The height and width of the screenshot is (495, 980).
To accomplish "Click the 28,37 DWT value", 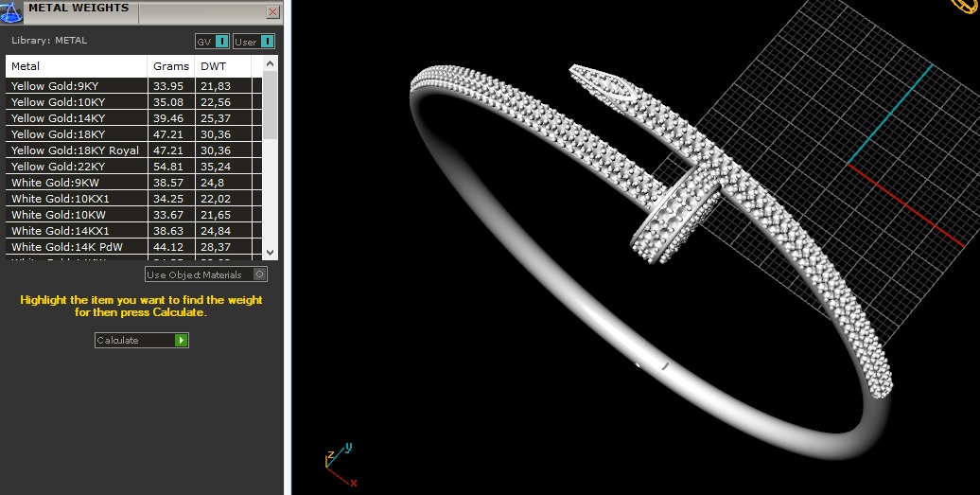I will click(216, 247).
